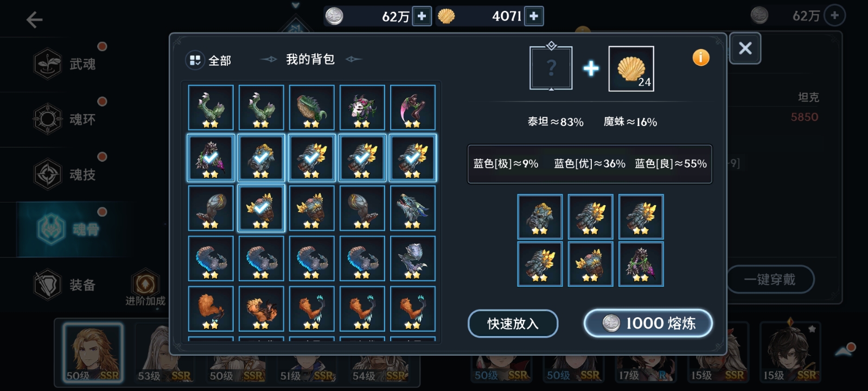Select the unknown result slot with question mark
Screen dimensions: 868x391
pos(551,68)
